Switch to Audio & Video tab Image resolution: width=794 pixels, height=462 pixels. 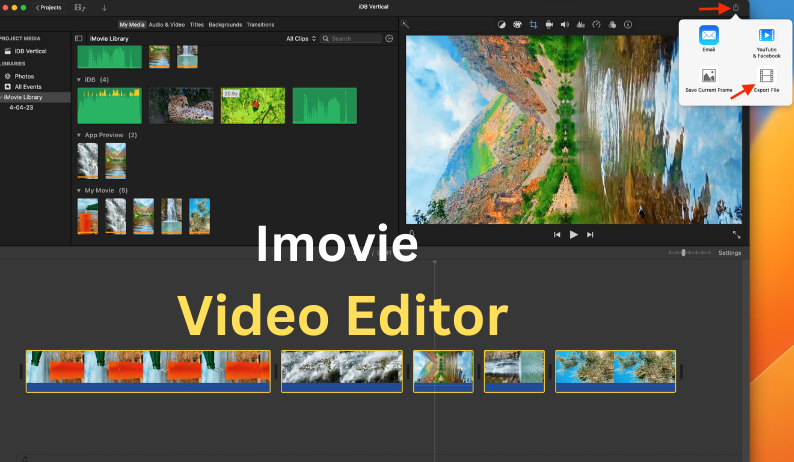(x=167, y=24)
